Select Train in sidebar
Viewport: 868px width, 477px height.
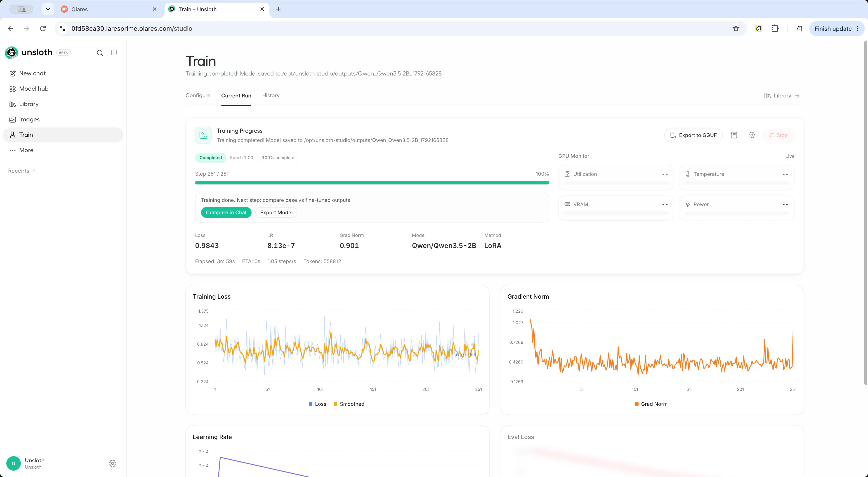[63, 135]
